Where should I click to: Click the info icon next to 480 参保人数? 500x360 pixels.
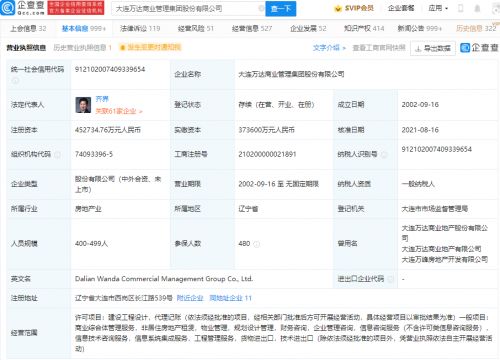257,244
